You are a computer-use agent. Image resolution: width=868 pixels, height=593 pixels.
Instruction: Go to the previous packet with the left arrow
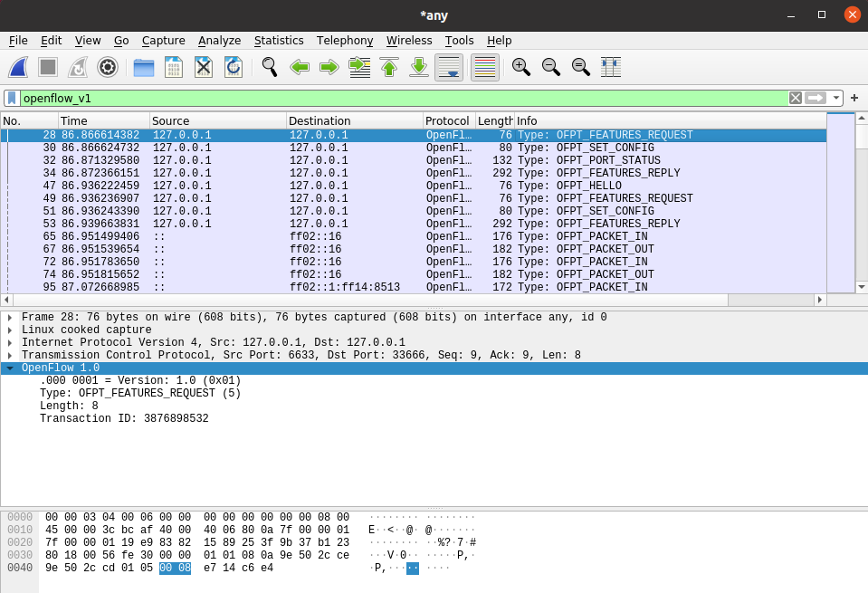[300, 67]
